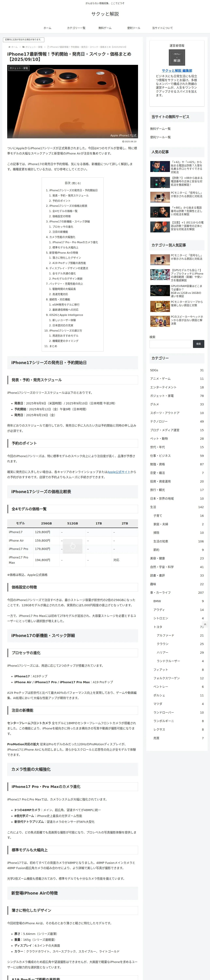This screenshot has height=980, width=210.
Task: Open the SDGs category
Action: pyautogui.click(x=177, y=370)
